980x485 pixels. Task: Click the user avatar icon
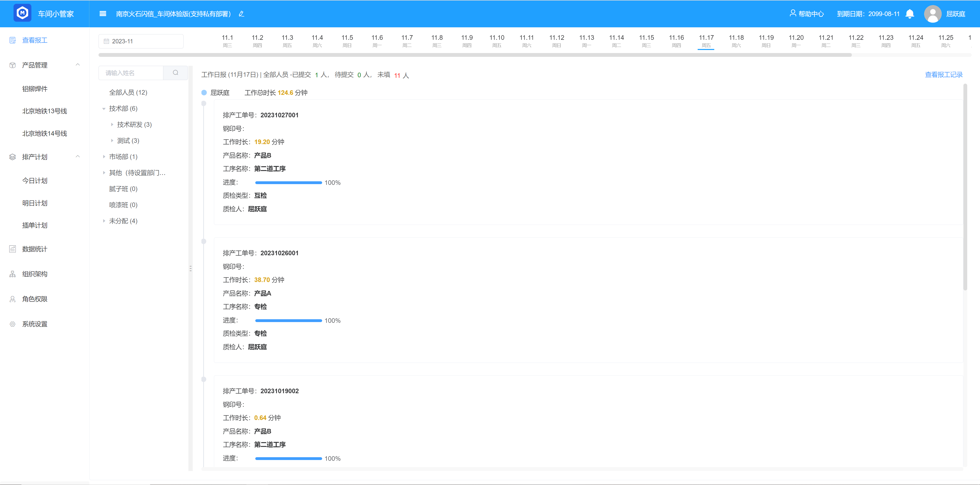point(933,14)
